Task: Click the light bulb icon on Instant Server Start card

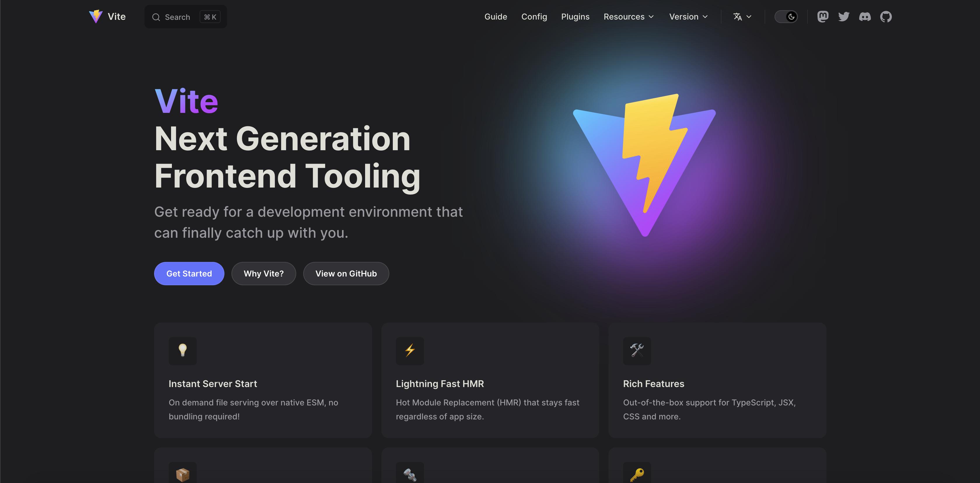Action: [x=183, y=351]
